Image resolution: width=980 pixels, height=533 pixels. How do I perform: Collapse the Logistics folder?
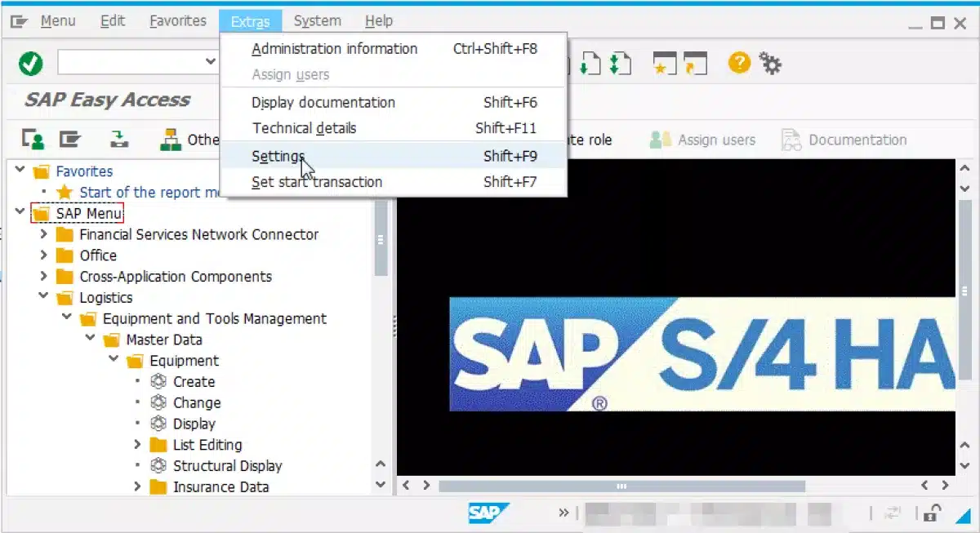pyautogui.click(x=44, y=297)
